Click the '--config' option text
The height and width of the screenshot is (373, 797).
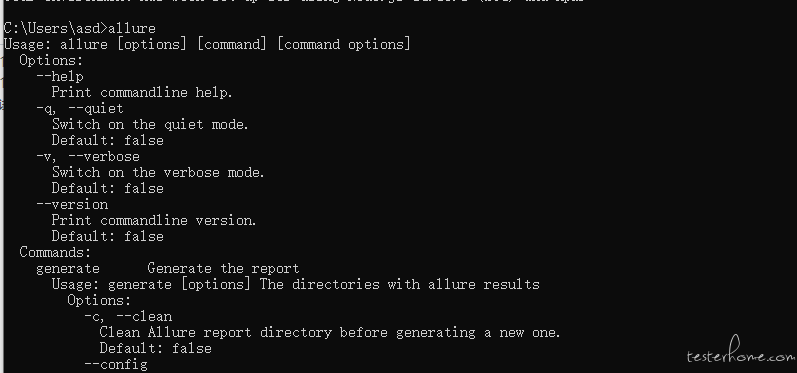pos(116,364)
